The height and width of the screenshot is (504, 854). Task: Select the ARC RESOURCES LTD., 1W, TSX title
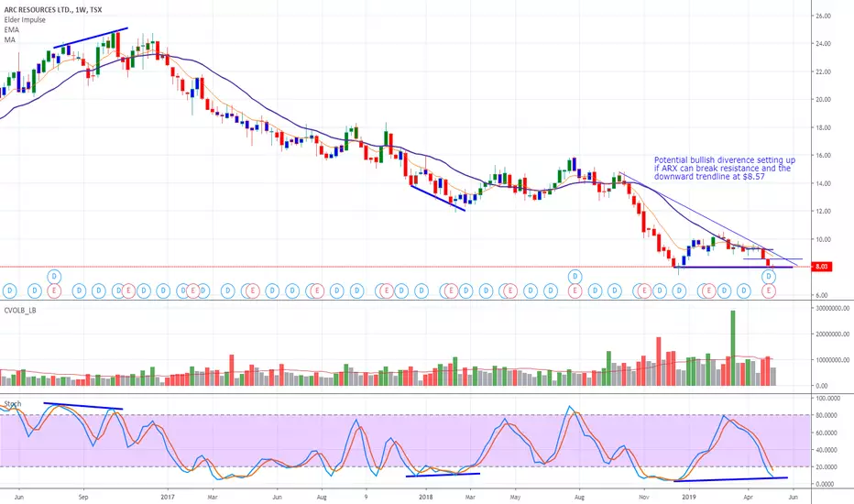(x=53, y=10)
